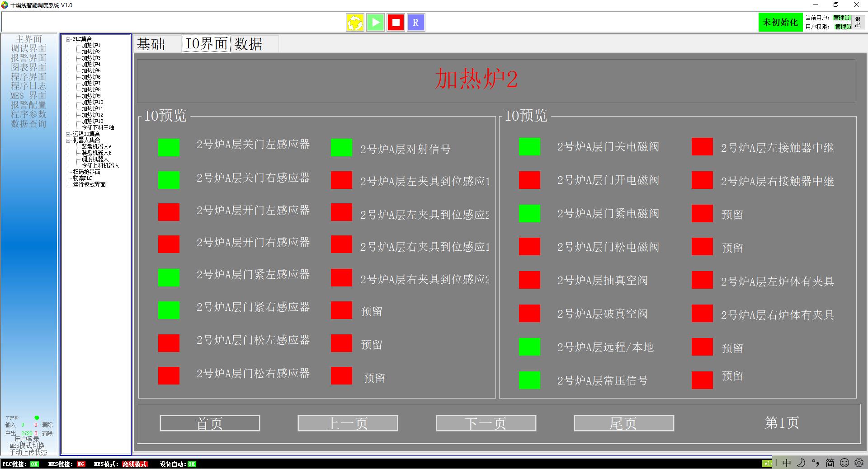Click the 中 input method tray icon

tap(787, 463)
